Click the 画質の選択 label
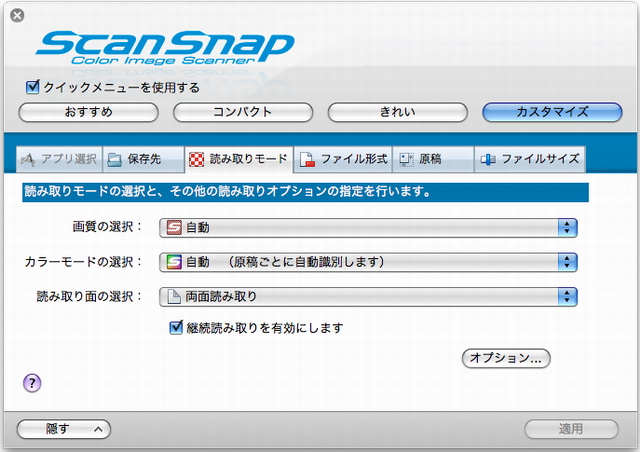This screenshot has height=452, width=640. pos(107,227)
